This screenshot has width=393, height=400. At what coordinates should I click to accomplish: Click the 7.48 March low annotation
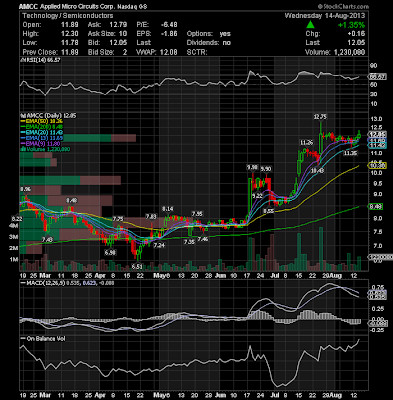[47, 240]
